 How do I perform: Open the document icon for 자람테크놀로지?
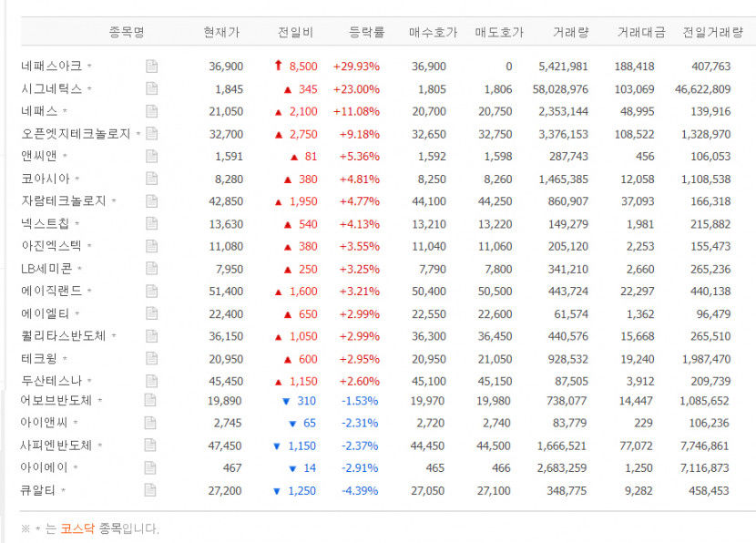(x=151, y=200)
